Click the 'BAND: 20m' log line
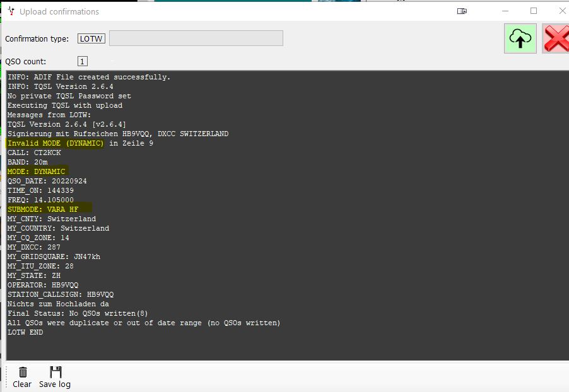This screenshot has height=392, width=569. point(28,162)
